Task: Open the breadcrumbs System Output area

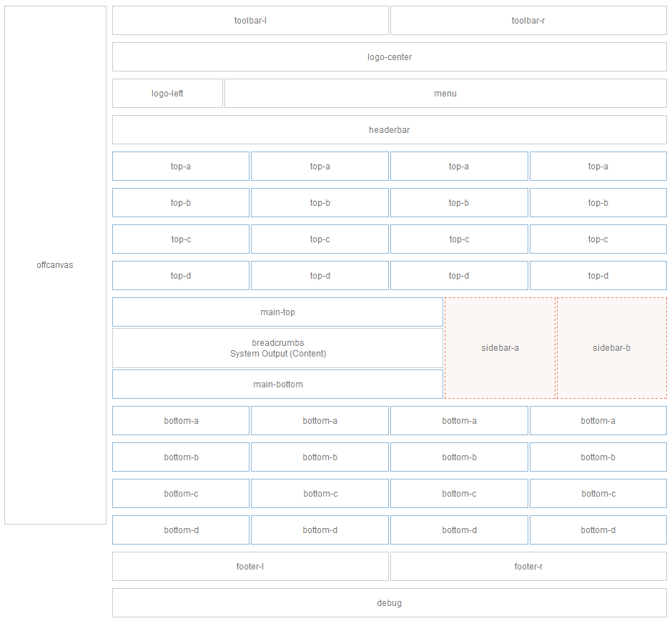Action: 277,348
